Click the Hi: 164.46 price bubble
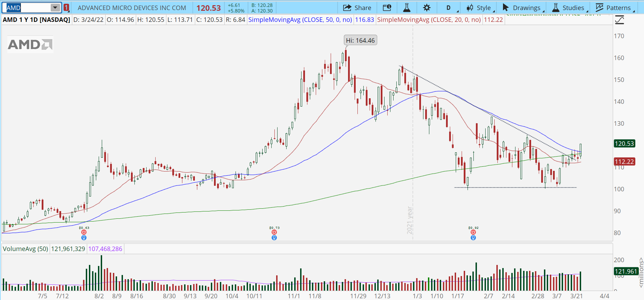 (361, 41)
